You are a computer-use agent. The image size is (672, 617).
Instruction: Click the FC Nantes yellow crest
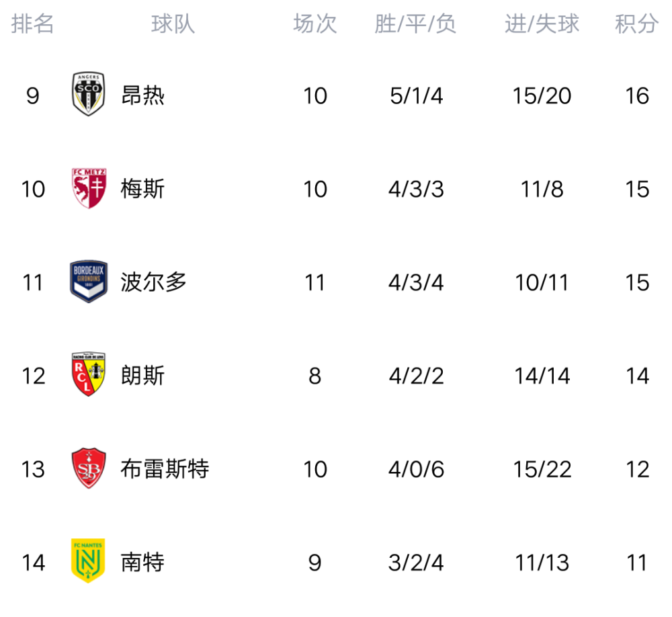click(x=88, y=561)
